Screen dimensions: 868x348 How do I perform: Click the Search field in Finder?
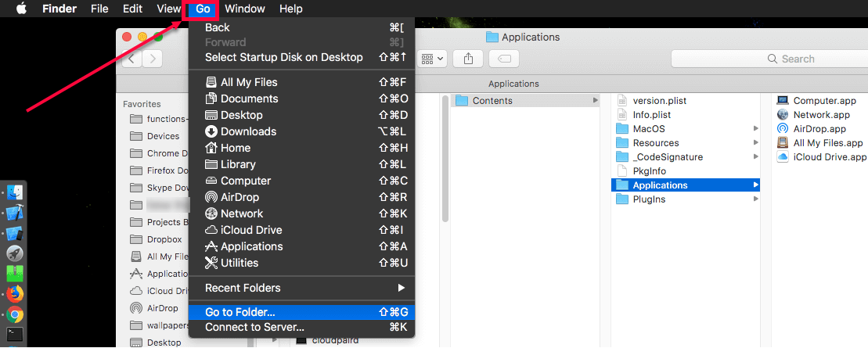click(x=769, y=59)
